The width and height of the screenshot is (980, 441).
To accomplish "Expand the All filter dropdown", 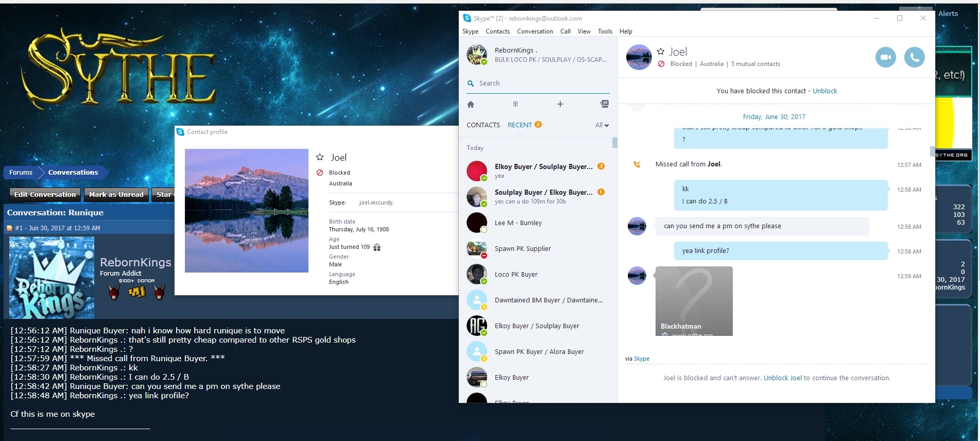I will [602, 125].
